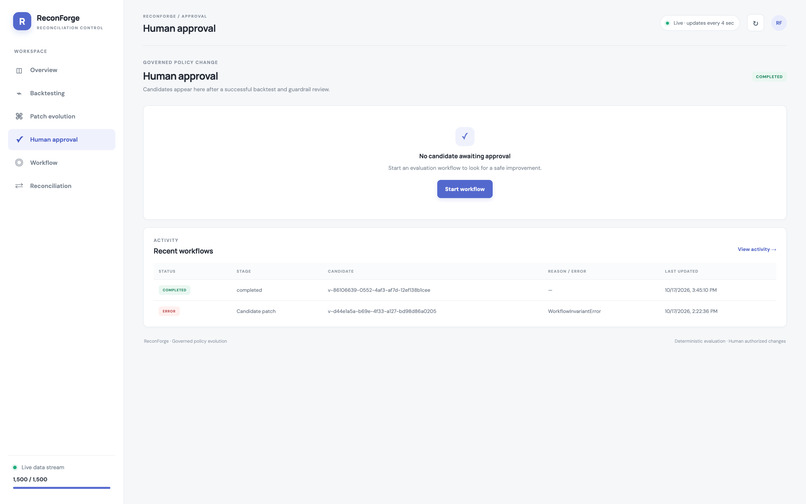Viewport: 806px width, 504px height.
Task: Click the Workflow circle sidebar icon
Action: (x=19, y=163)
